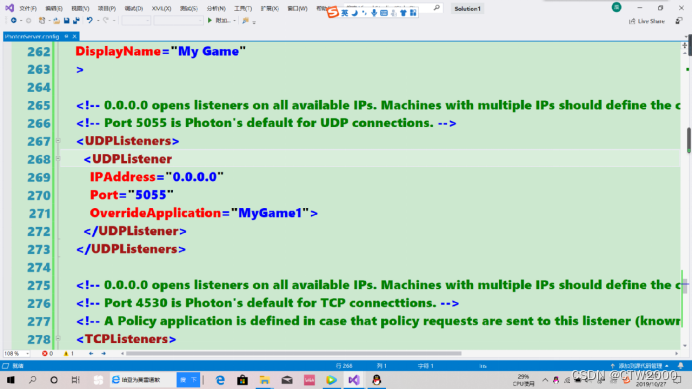Open File Explorer from taskbar
Viewport: 693px width, 390px height.
coord(264,380)
